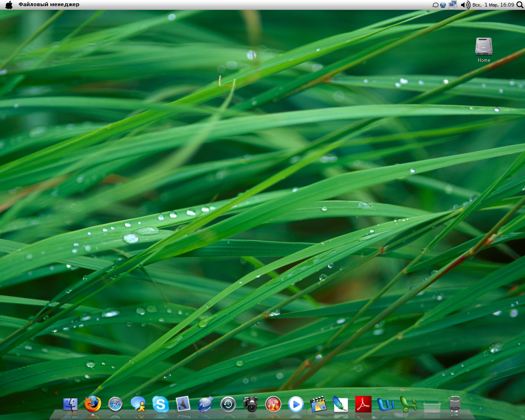Launch the blue play button media player
The width and height of the screenshot is (525, 420).
296,404
